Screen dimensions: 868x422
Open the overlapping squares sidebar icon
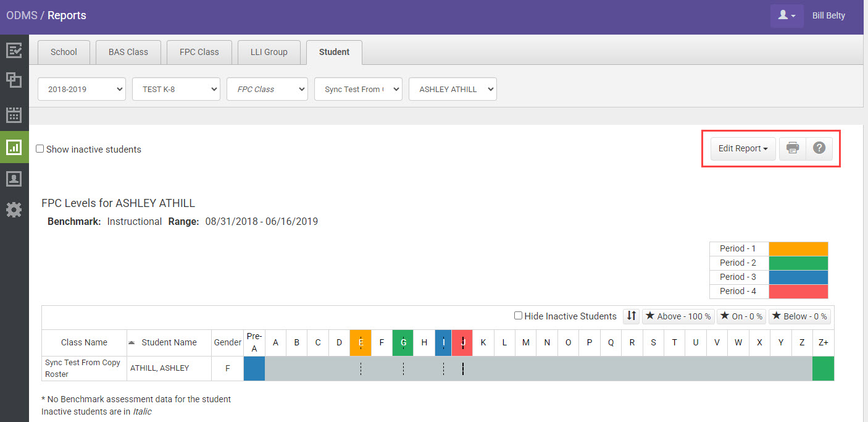pyautogui.click(x=14, y=80)
